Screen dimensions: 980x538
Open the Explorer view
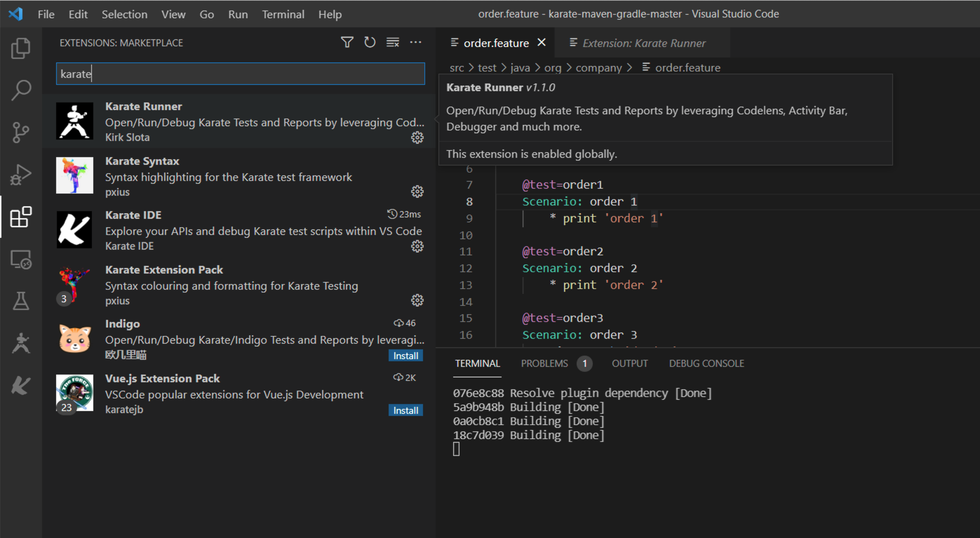tap(21, 48)
